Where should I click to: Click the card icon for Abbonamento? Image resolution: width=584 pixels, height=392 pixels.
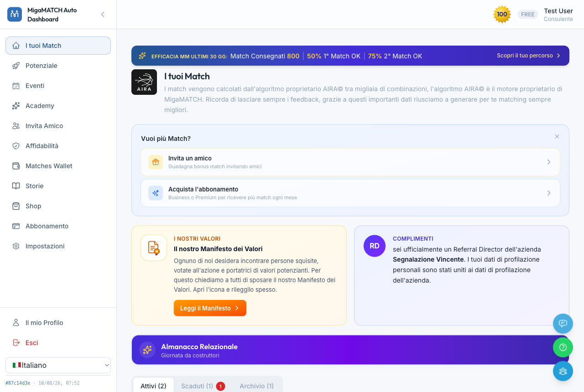coord(16,226)
